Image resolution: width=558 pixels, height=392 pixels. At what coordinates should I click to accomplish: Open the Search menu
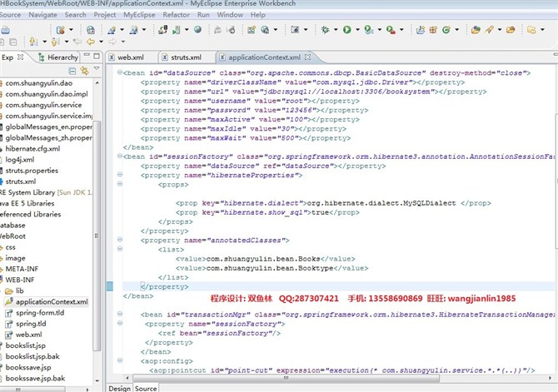(76, 15)
